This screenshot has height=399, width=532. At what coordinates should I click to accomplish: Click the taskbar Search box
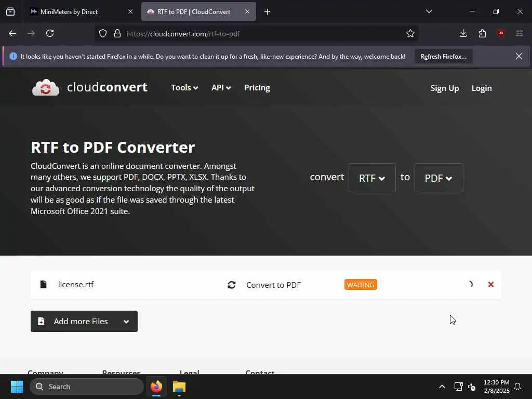click(x=87, y=387)
